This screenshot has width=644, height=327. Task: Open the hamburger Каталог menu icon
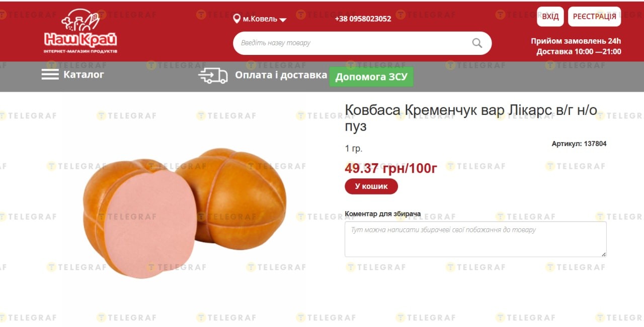[x=50, y=75]
